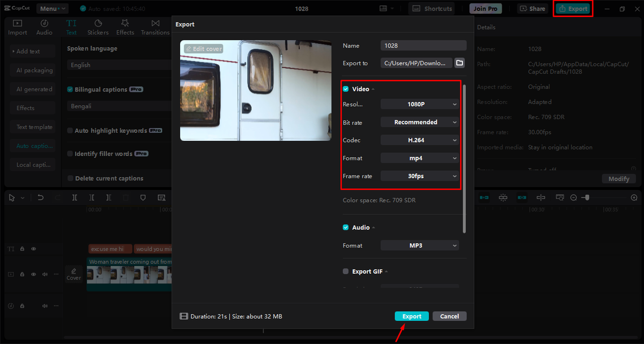644x344 pixels.
Task: Click the Share button in the top bar
Action: coord(532,9)
